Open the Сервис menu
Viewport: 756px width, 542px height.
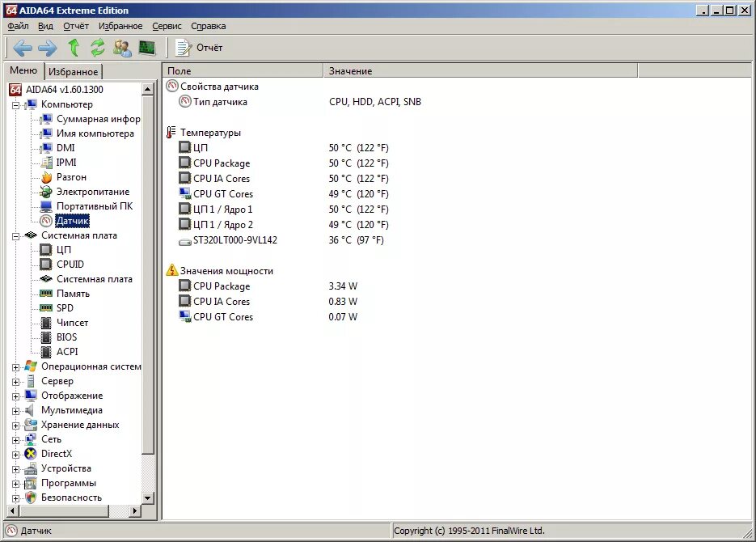(x=167, y=26)
